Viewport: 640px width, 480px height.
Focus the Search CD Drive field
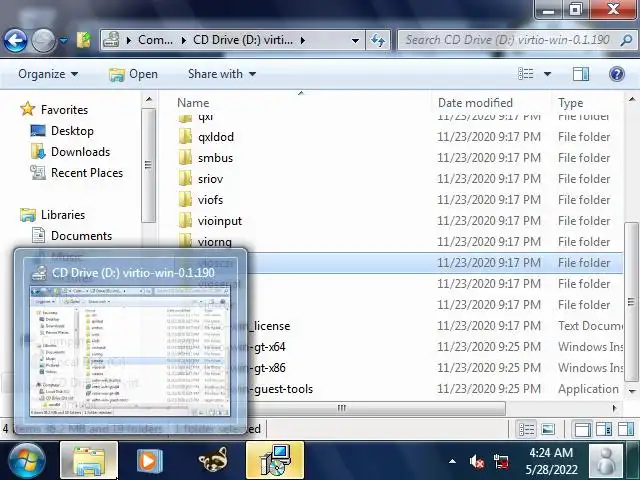pyautogui.click(x=507, y=40)
